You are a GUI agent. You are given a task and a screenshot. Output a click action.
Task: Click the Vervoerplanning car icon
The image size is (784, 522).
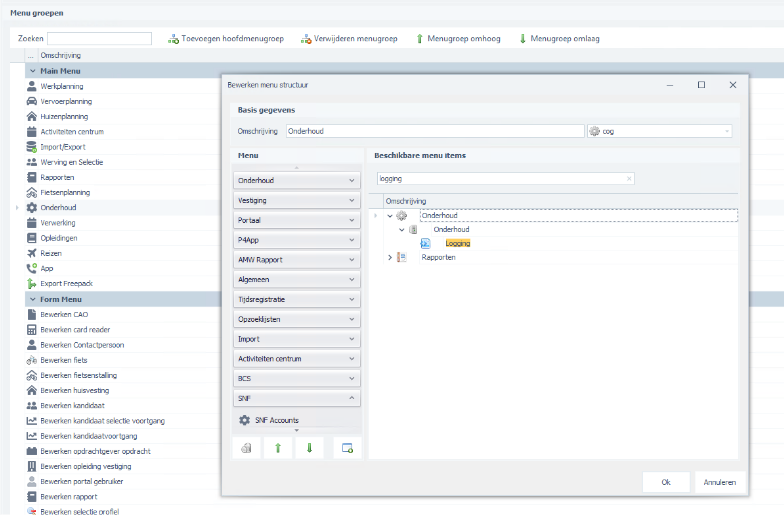[32, 101]
